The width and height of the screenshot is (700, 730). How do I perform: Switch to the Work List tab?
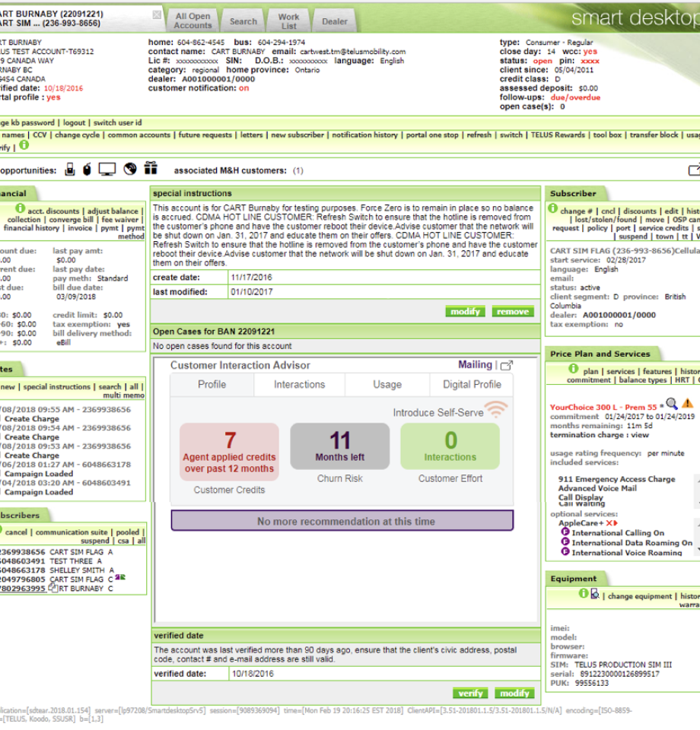coord(288,21)
